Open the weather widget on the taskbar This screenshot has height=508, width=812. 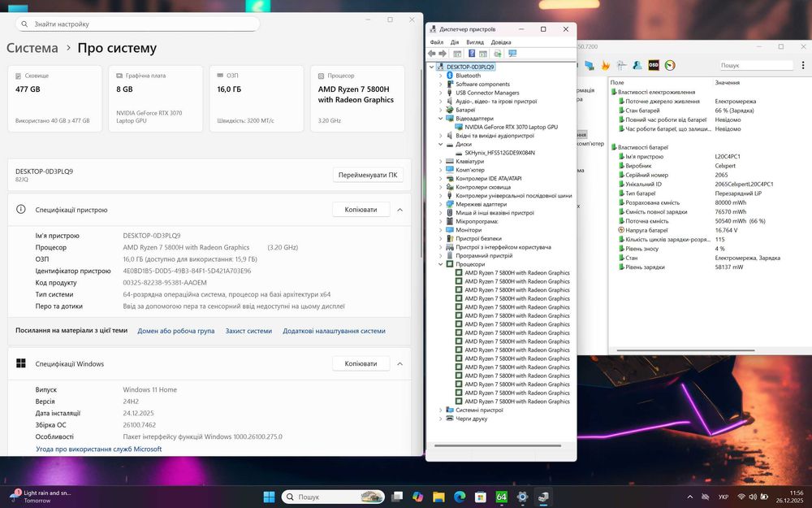[x=41, y=497]
